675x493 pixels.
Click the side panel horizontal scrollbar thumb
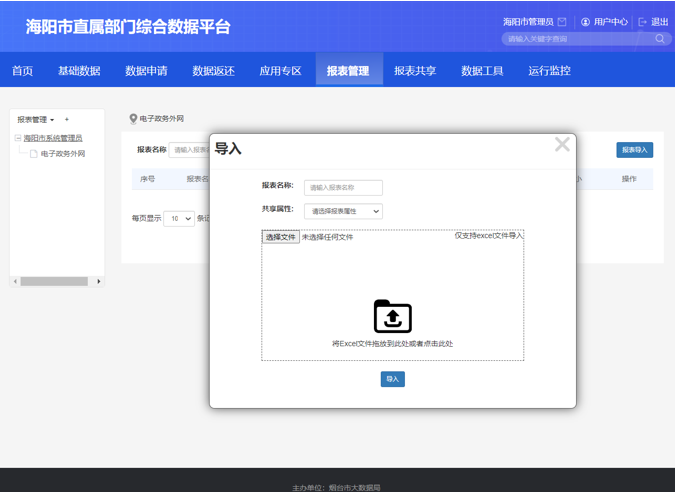click(54, 281)
